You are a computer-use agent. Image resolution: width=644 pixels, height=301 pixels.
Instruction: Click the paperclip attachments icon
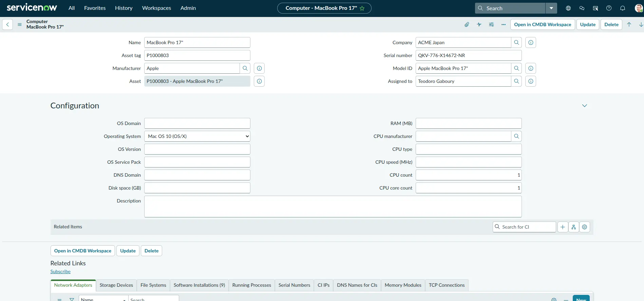coord(467,24)
